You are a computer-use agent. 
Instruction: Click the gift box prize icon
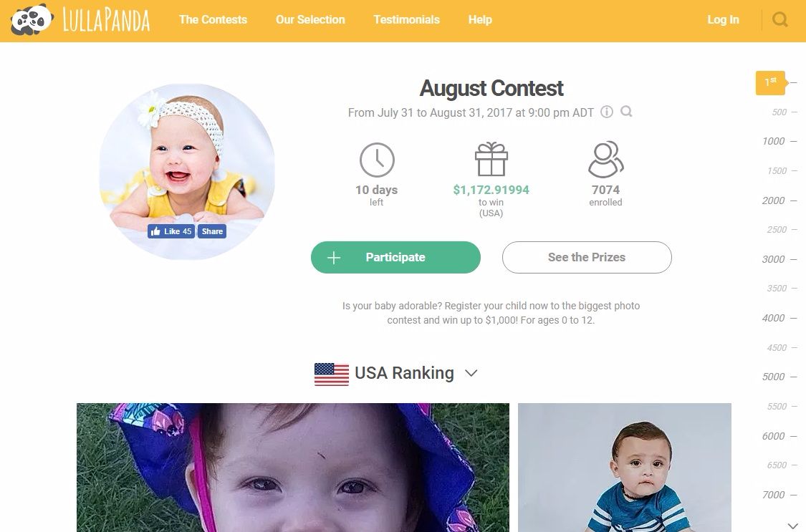pos(491,159)
